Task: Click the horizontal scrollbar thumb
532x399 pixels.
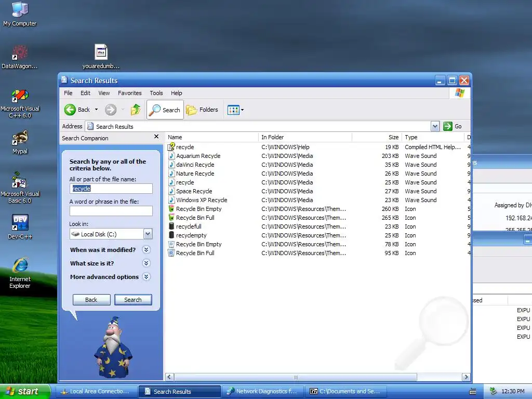Action: point(296,377)
